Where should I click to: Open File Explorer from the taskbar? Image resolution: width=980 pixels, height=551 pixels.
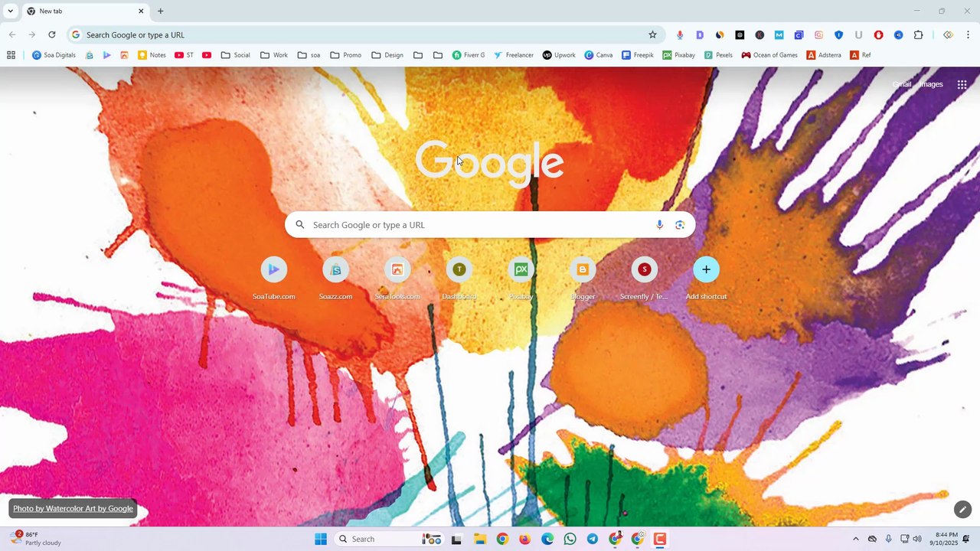(x=480, y=539)
